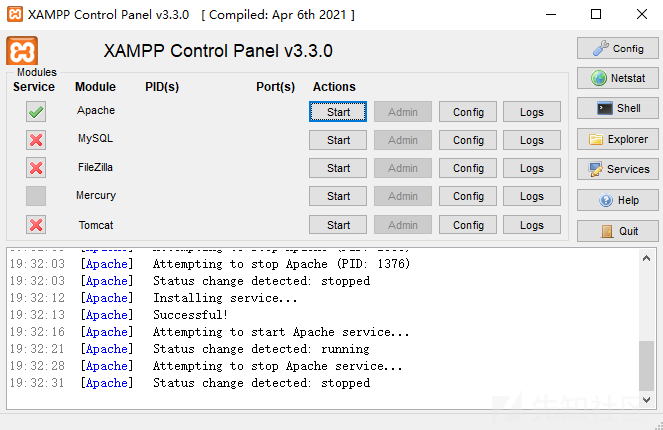Start the Apache module

[338, 112]
